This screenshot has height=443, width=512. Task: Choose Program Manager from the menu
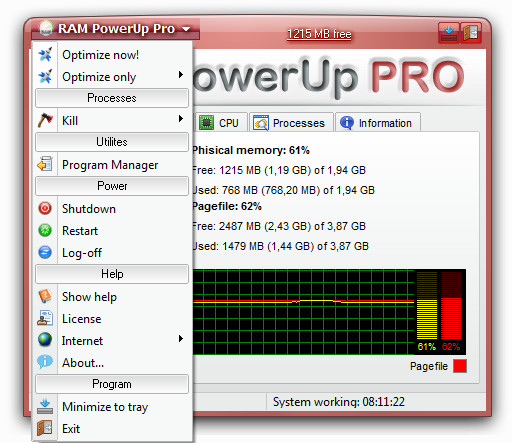pos(112,164)
